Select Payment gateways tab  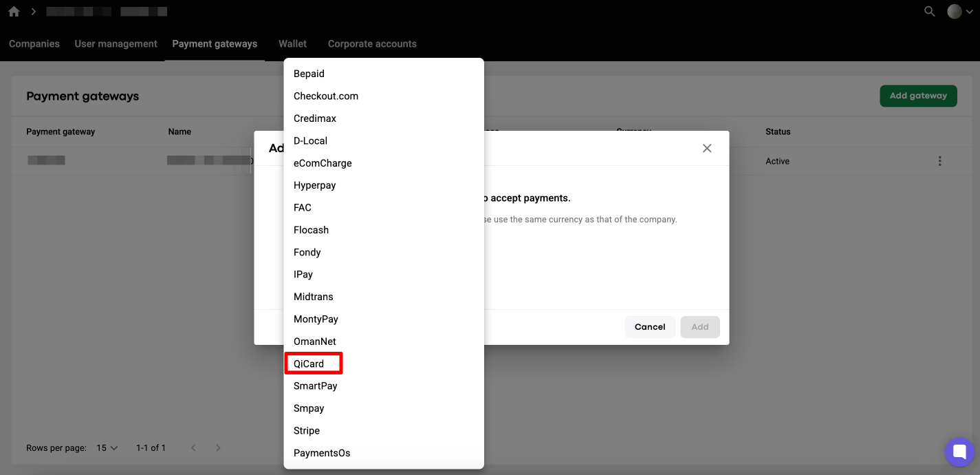pos(215,43)
